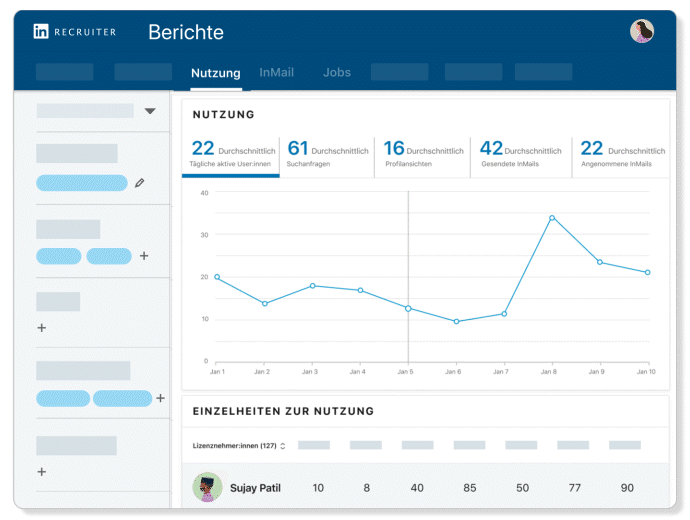
Task: Click the plus icon under third sidebar section
Action: (x=42, y=327)
